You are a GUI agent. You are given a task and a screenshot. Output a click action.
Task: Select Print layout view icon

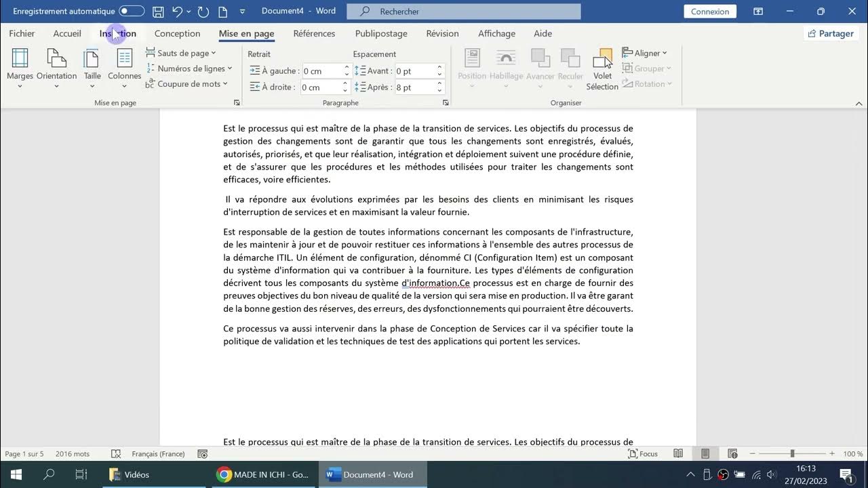[705, 454]
